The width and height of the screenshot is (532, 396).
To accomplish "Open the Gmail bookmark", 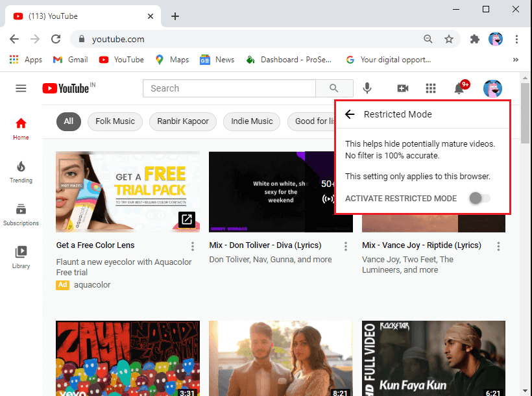I will (x=71, y=60).
